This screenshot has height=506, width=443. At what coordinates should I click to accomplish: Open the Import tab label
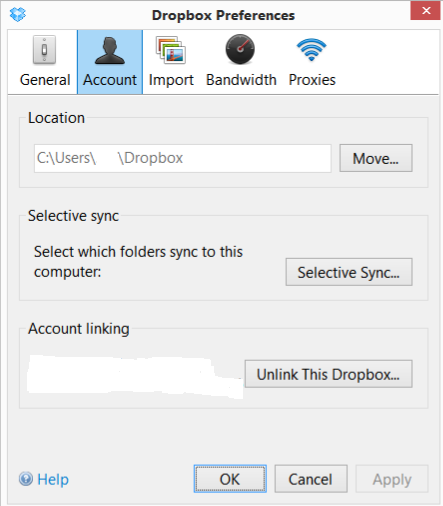pyautogui.click(x=171, y=80)
